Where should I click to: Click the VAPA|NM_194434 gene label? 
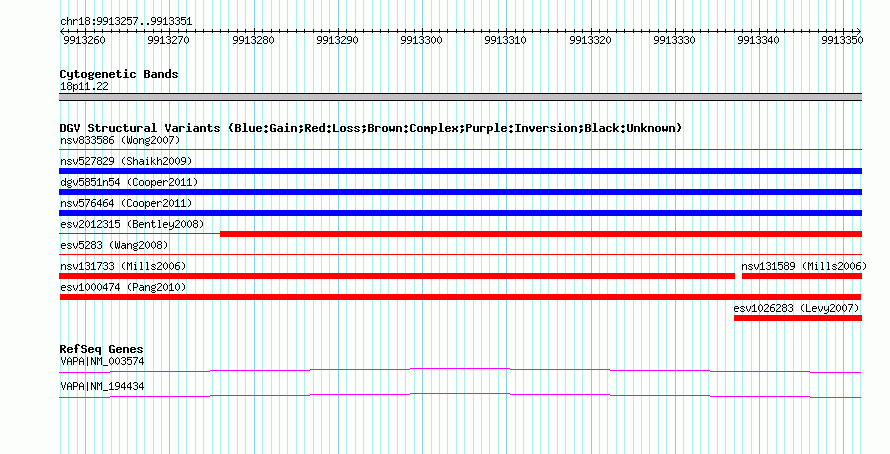(x=102, y=386)
